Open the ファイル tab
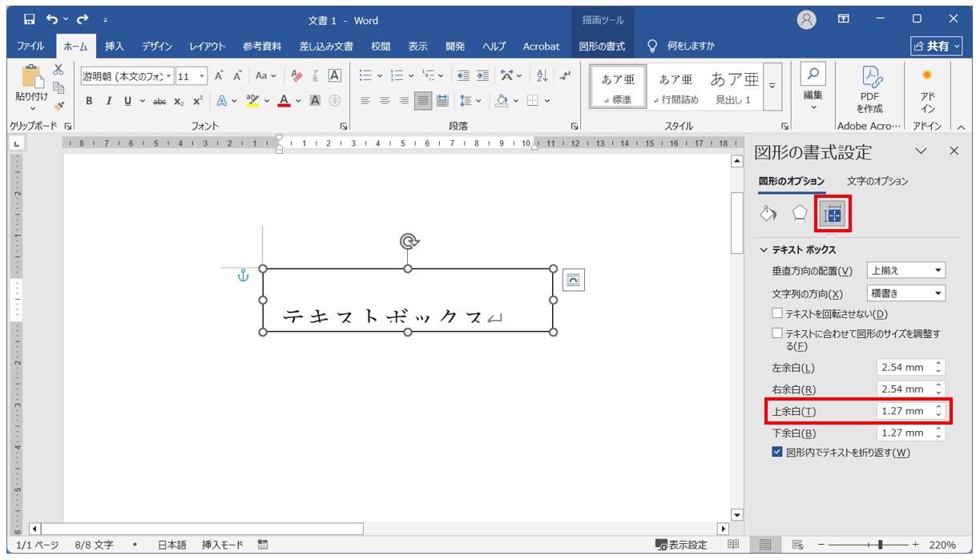 (30, 46)
